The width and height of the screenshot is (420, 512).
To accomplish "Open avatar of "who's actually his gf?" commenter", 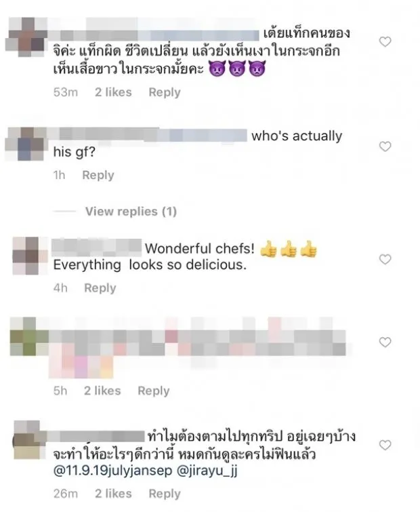I will coord(26,144).
